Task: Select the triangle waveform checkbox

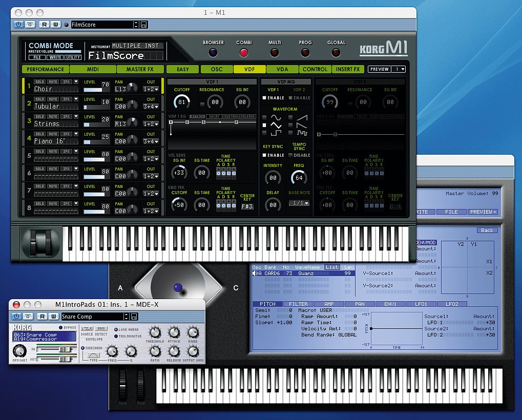Action: coord(264,125)
